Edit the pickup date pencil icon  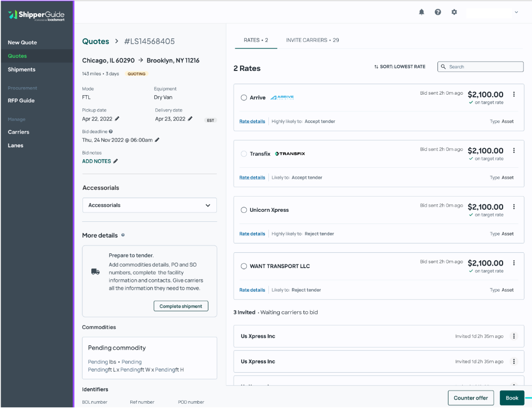(x=117, y=119)
